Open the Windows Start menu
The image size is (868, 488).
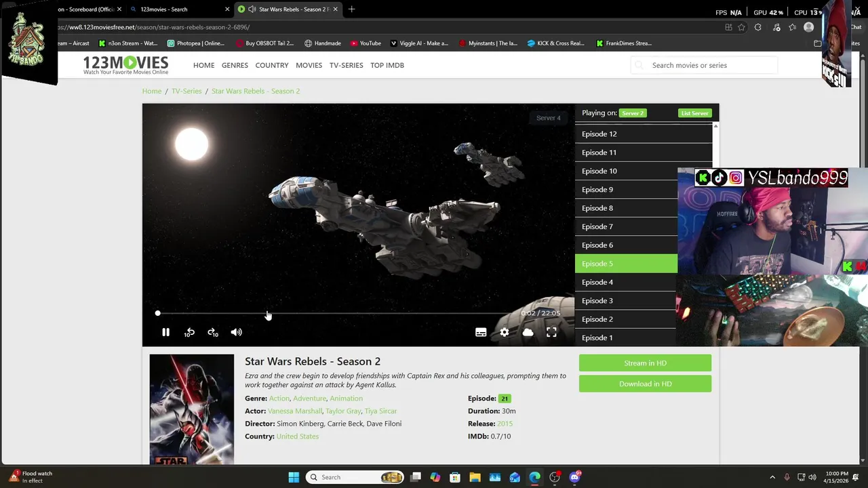pyautogui.click(x=294, y=477)
